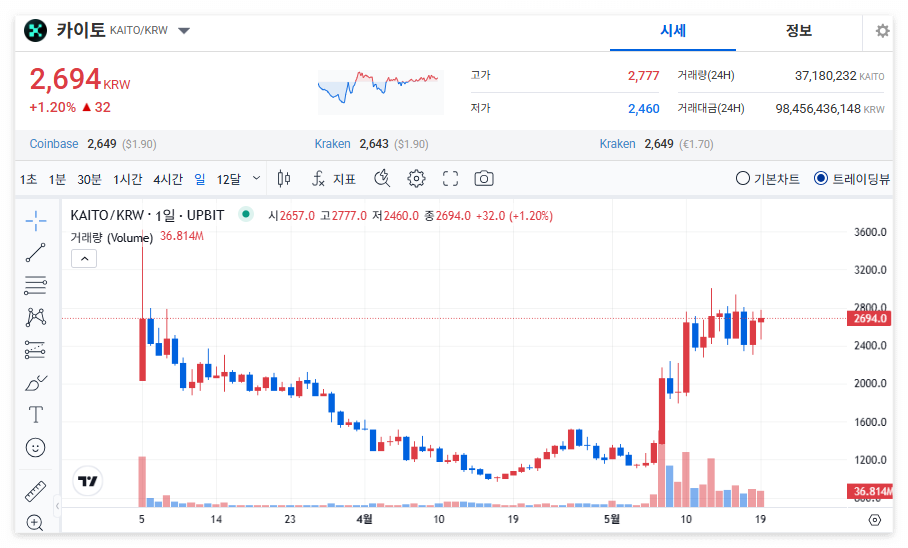Click the mini price sparkline chart
The width and height of the screenshot is (908, 548).
coord(380,92)
